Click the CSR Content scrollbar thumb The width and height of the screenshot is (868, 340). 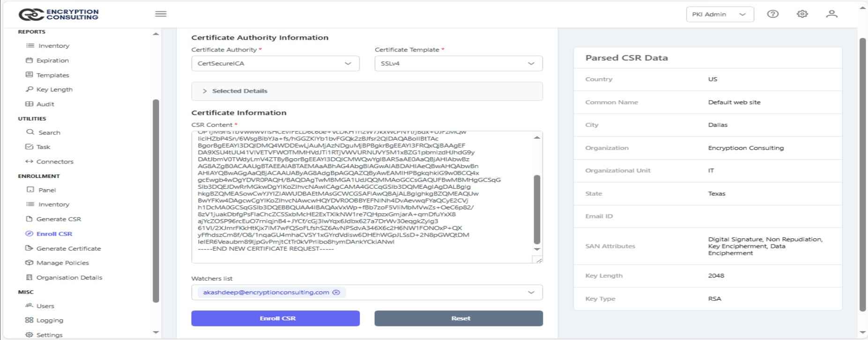pyautogui.click(x=537, y=209)
